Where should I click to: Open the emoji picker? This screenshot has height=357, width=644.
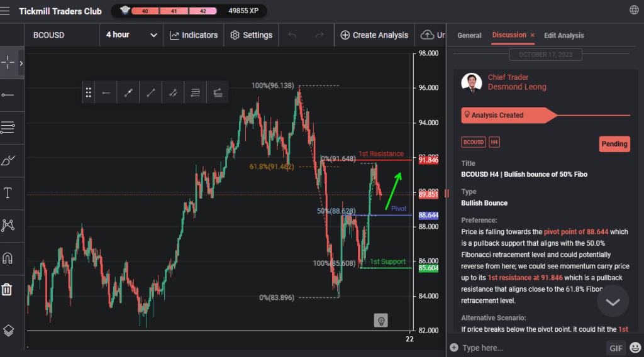[x=635, y=348]
